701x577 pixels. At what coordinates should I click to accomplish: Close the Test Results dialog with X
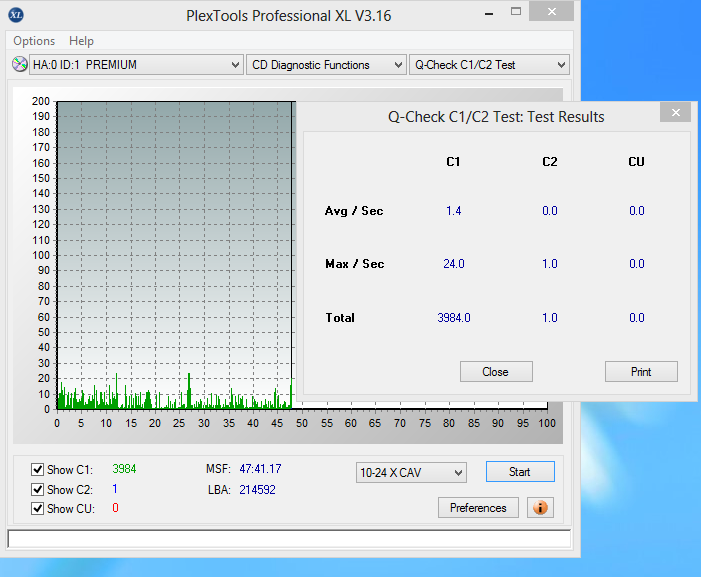click(x=676, y=112)
